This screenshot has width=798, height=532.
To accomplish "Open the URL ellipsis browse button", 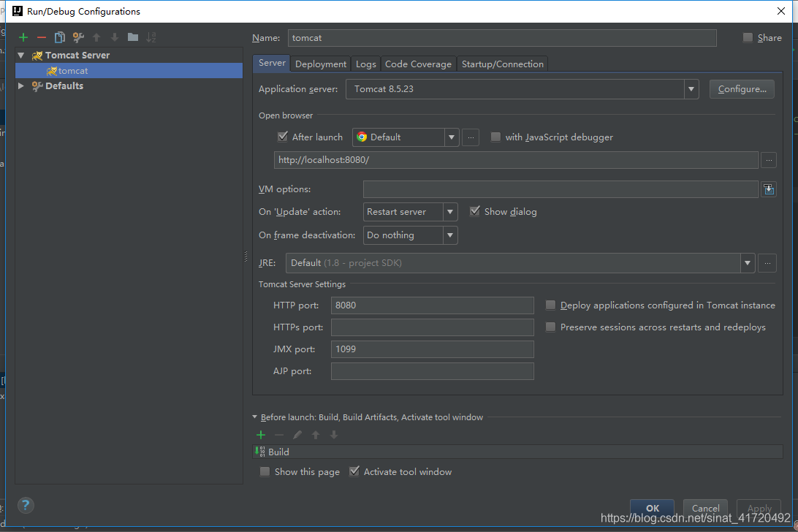I will (x=769, y=160).
